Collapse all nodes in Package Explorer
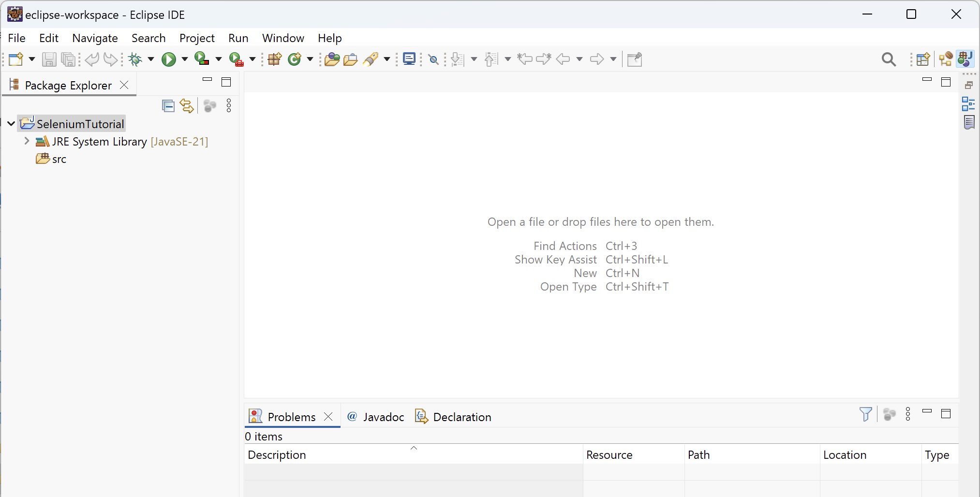Viewport: 980px width, 497px height. 168,106
